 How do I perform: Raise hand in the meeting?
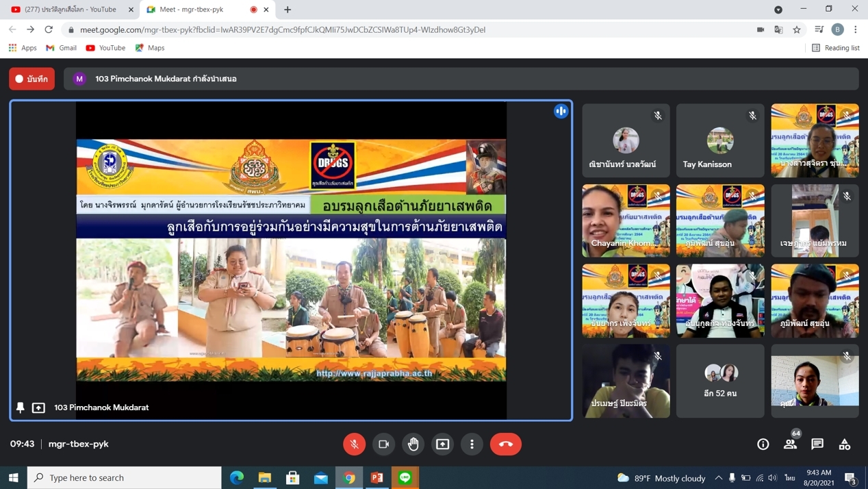click(x=413, y=444)
